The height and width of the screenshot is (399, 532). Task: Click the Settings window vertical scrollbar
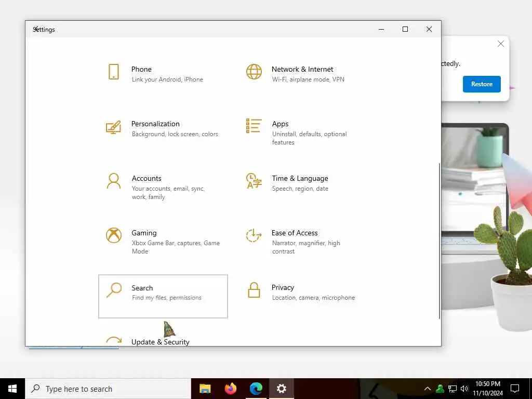440,241
